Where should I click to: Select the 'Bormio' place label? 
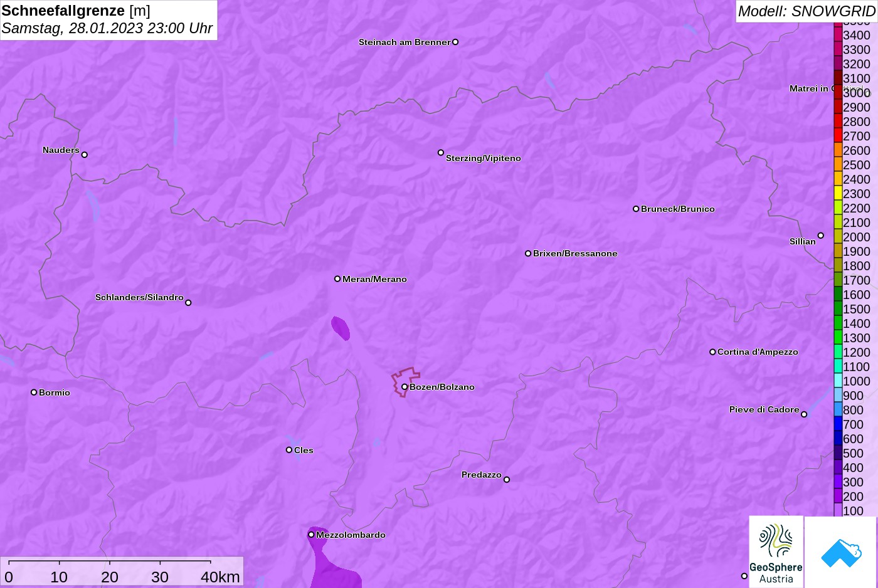click(x=55, y=392)
